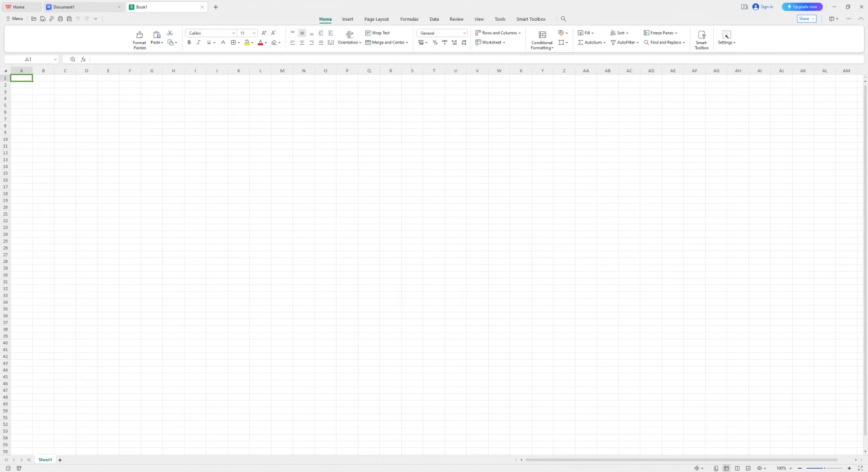This screenshot has width=868, height=472.
Task: Click the Cut scissors icon
Action: [x=170, y=33]
